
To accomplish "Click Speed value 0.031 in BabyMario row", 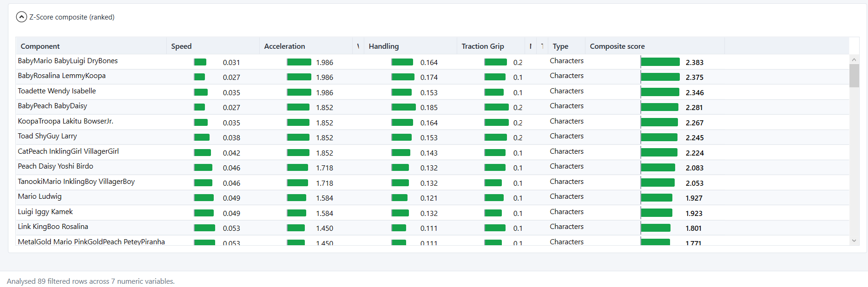I will pyautogui.click(x=231, y=62).
